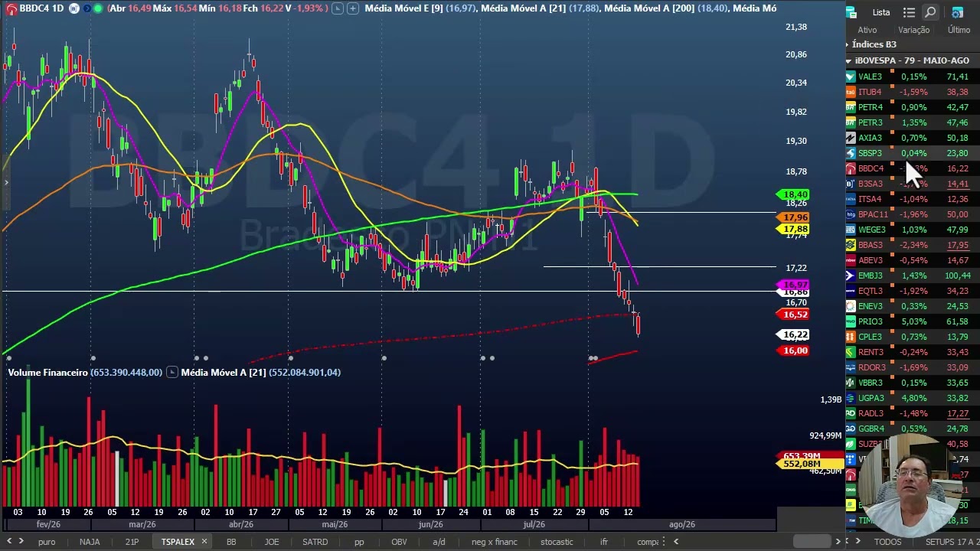Select PETR3 in the watchlist
The image size is (980, 551).
[x=913, y=122]
